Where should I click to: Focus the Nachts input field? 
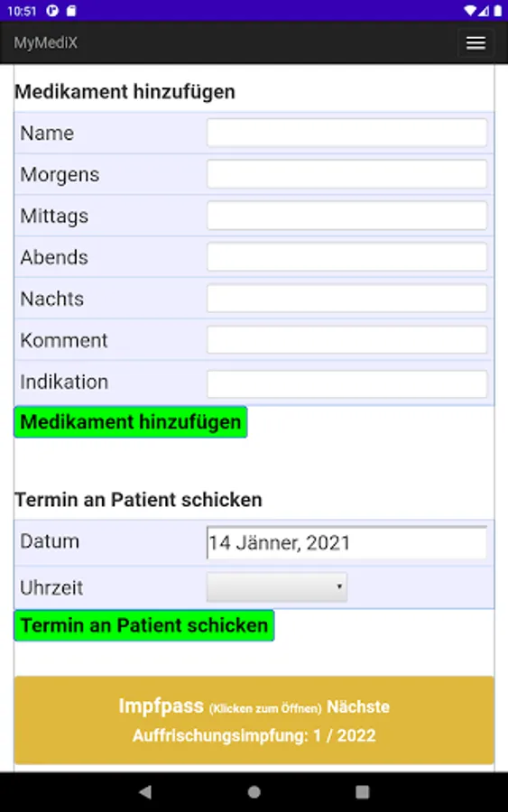coord(347,299)
